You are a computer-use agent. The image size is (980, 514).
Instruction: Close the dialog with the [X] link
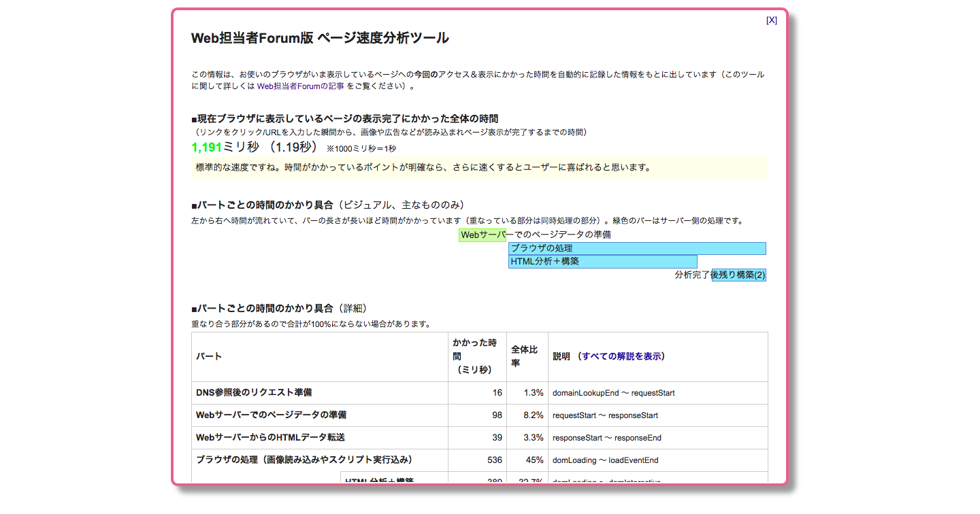pos(771,20)
